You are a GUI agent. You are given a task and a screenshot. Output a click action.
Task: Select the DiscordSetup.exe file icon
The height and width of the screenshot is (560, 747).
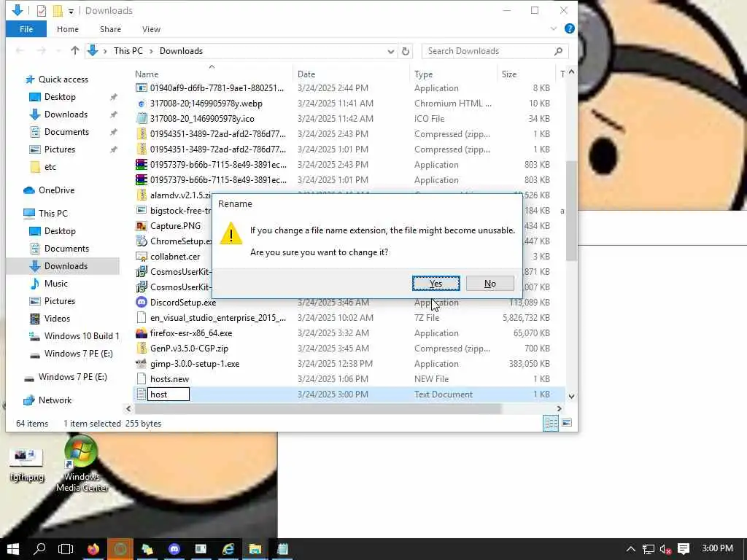tap(142, 303)
